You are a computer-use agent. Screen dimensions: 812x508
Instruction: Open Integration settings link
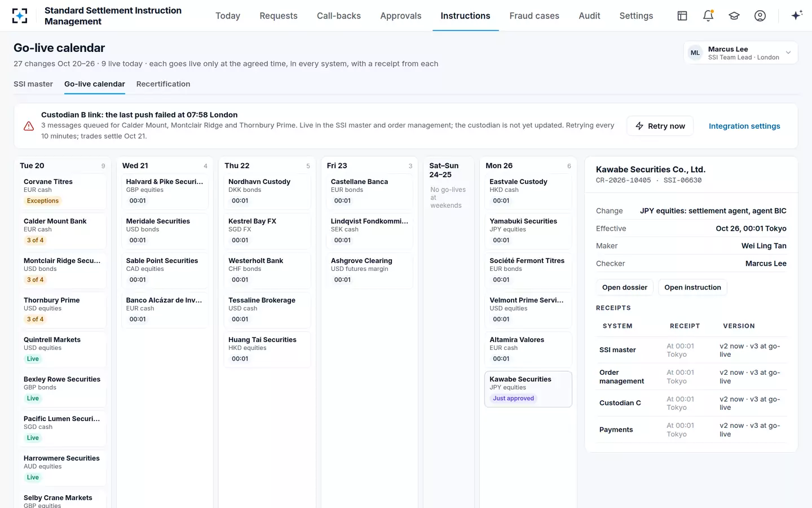coord(744,126)
